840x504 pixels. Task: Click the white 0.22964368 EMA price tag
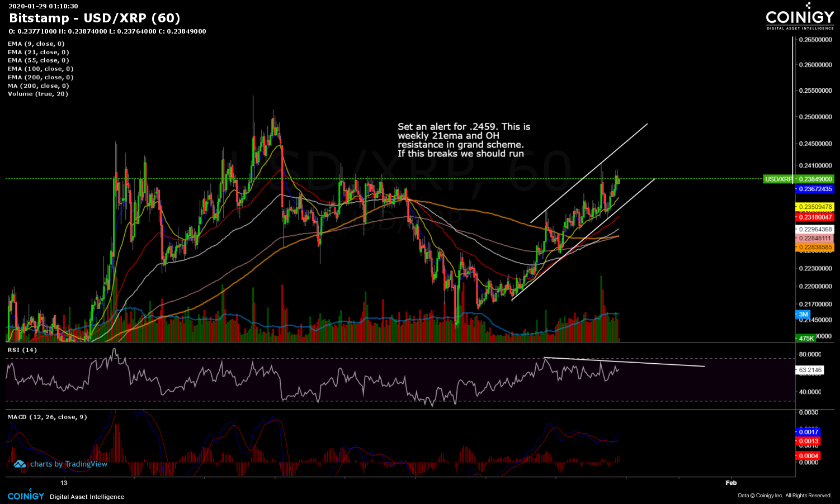(815, 229)
